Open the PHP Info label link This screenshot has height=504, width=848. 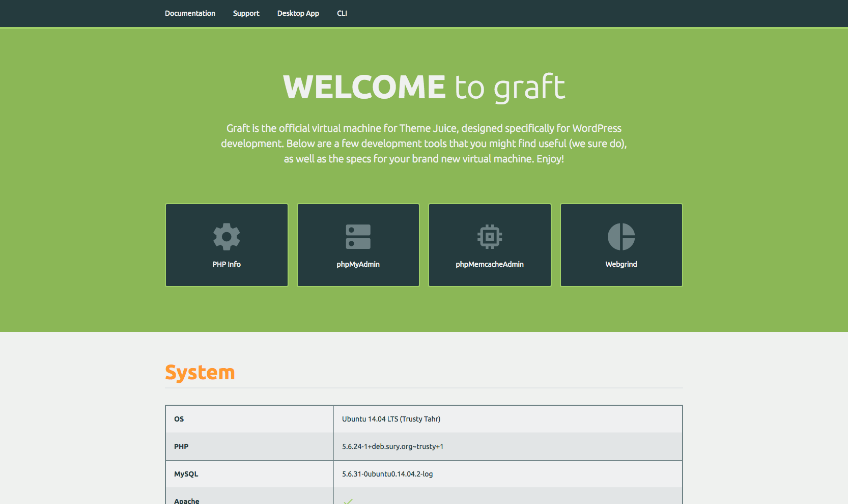pos(227,264)
